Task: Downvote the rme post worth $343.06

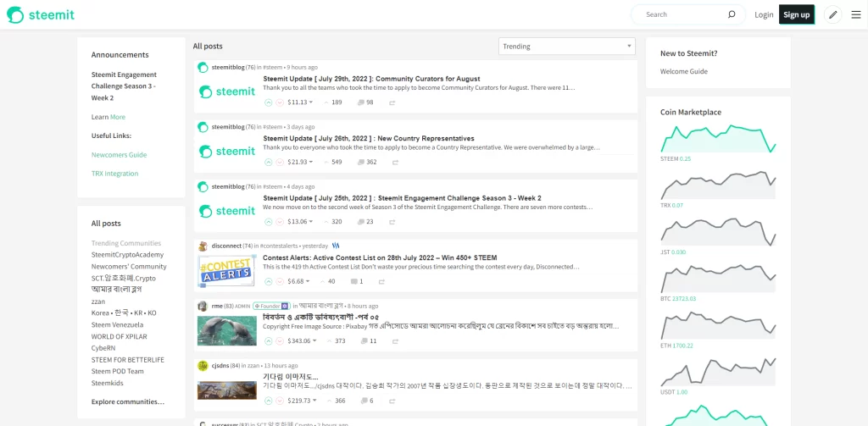Action: click(x=280, y=340)
